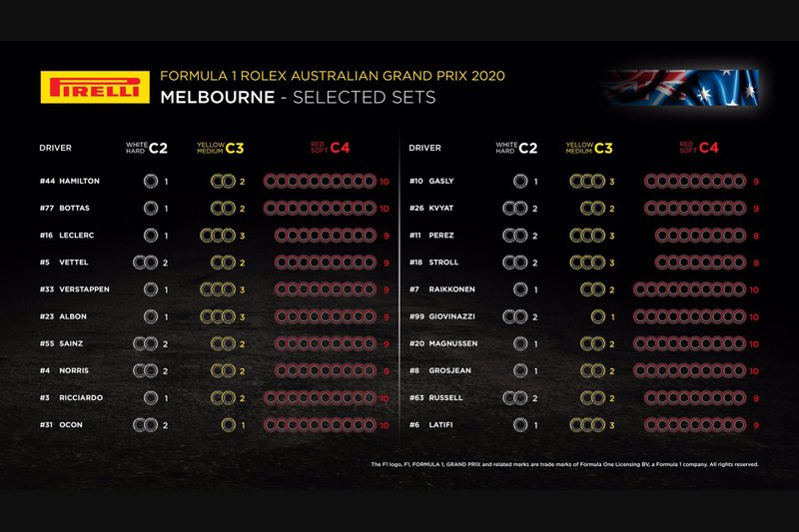Click the Melbourne - Selected Sets title
Viewport: 799px width, 532px height.
point(298,97)
